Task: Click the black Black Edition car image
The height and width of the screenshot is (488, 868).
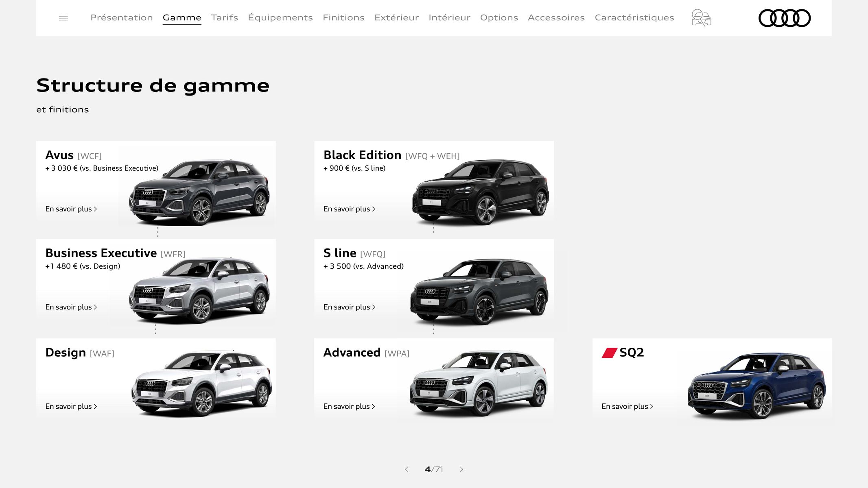Action: [480, 192]
